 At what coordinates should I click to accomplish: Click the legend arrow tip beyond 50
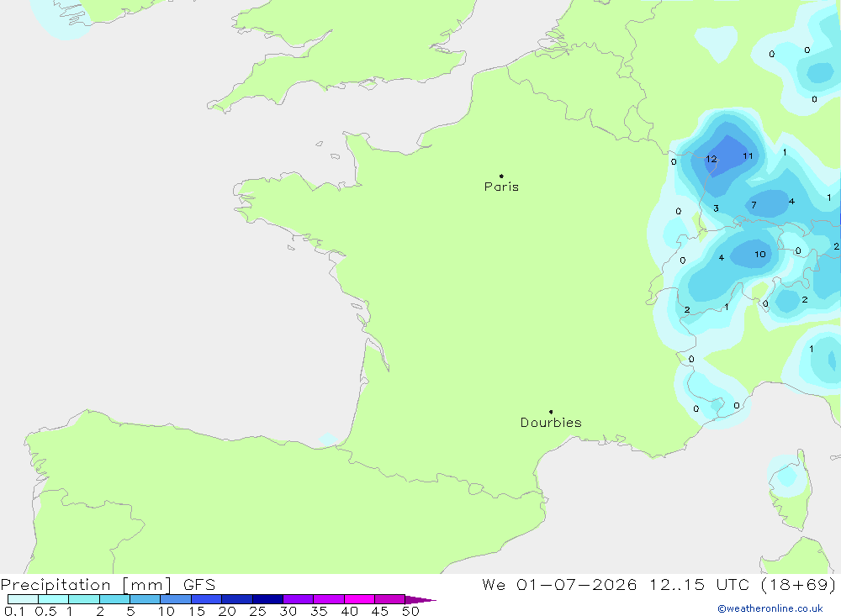pos(421,599)
